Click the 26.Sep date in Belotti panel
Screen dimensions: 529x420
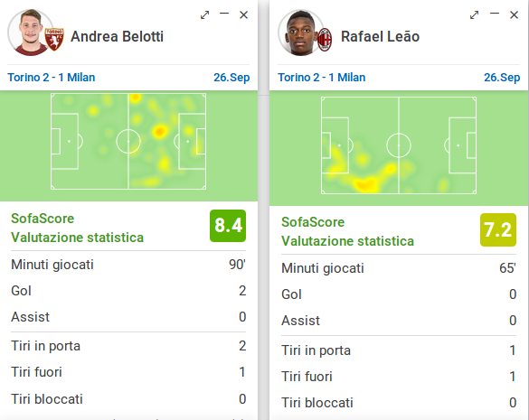tap(231, 78)
